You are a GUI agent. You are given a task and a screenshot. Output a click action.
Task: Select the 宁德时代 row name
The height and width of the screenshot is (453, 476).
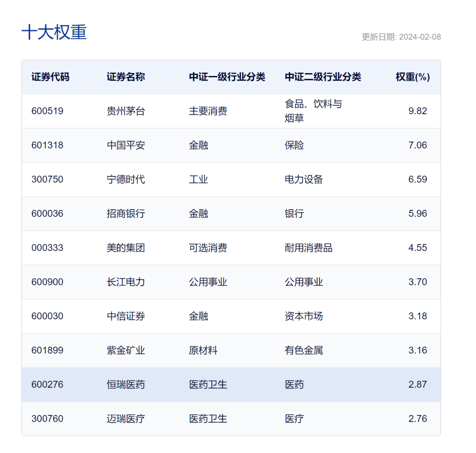126,180
